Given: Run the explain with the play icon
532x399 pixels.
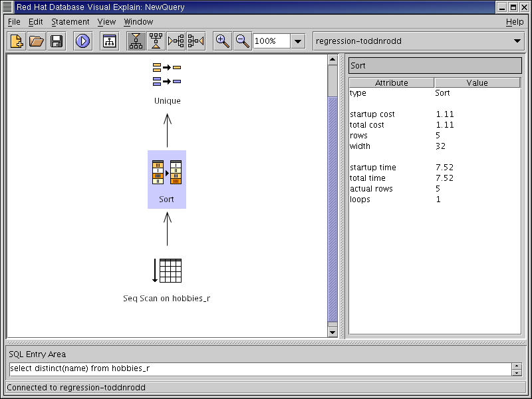Looking at the screenshot, I should tap(82, 41).
